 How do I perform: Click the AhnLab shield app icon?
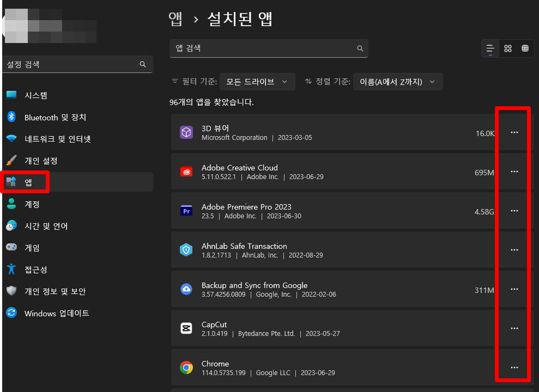click(x=186, y=250)
